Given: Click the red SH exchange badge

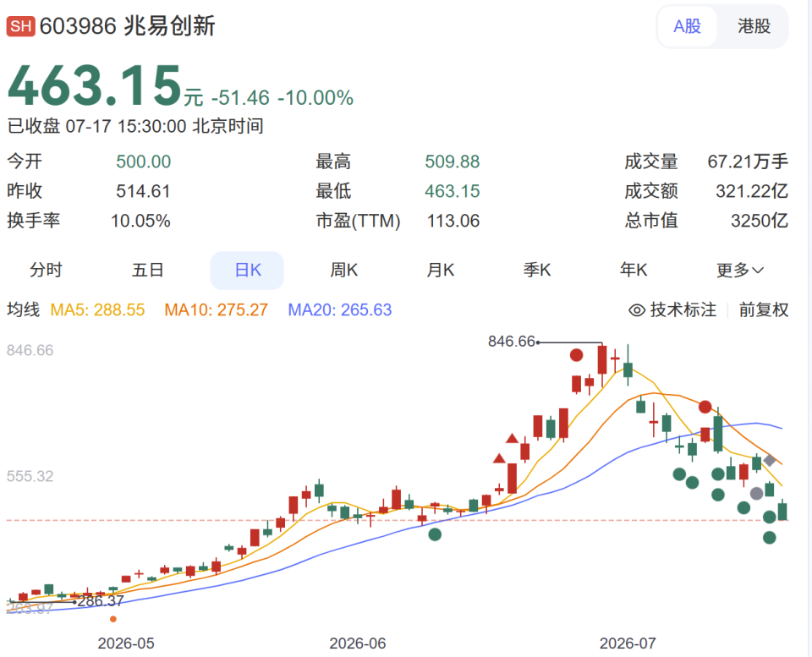Looking at the screenshot, I should pyautogui.click(x=20, y=26).
